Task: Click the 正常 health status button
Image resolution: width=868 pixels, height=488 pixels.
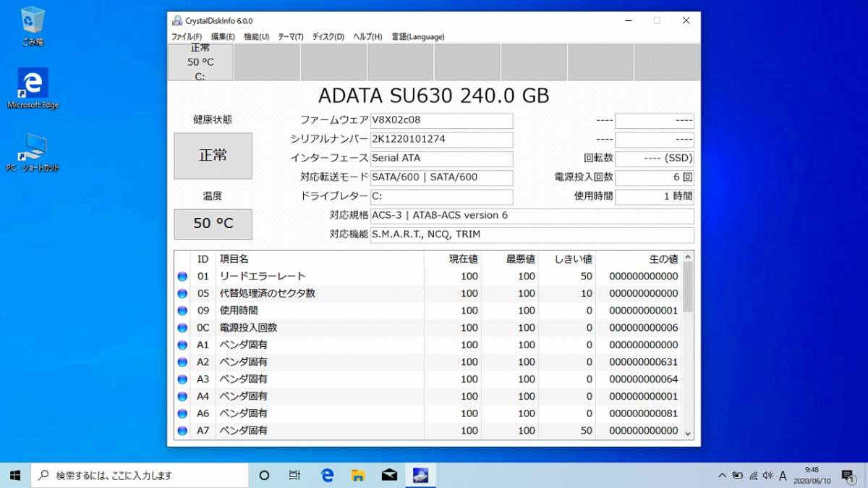Action: [213, 156]
